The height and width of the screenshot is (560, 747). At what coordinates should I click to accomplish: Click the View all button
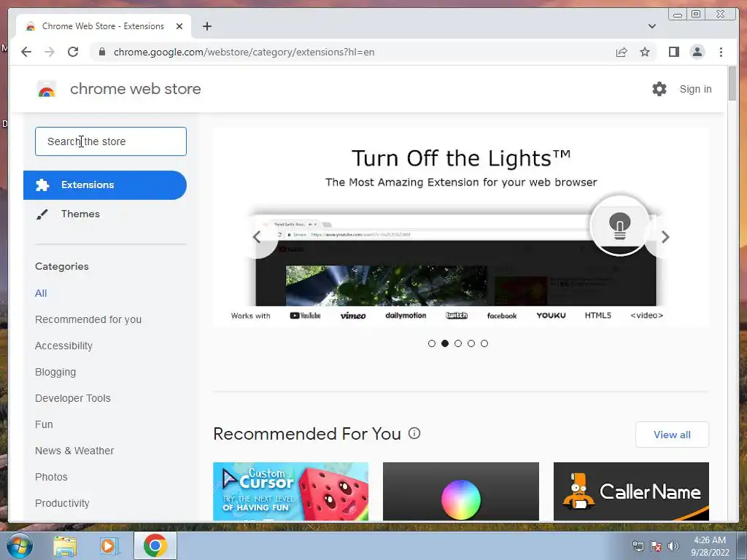(672, 435)
